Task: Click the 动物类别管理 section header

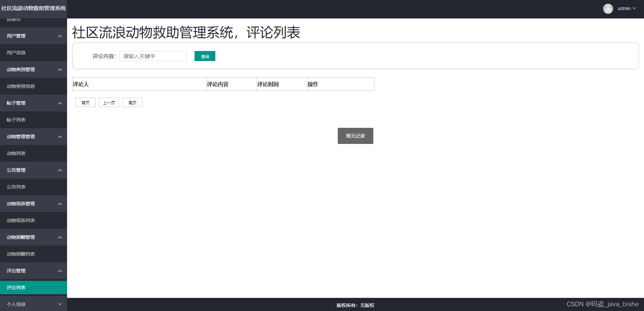Action: pos(34,69)
